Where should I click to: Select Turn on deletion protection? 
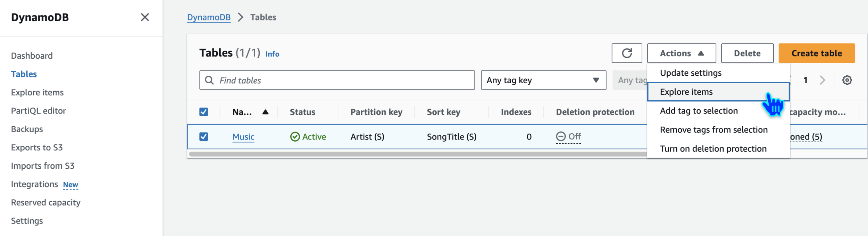click(x=713, y=149)
